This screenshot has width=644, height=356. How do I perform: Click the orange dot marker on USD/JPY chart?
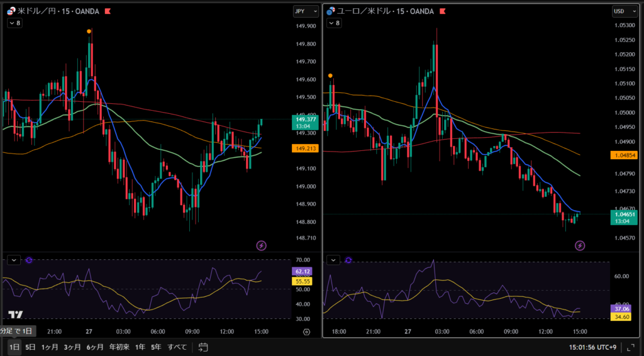89,31
